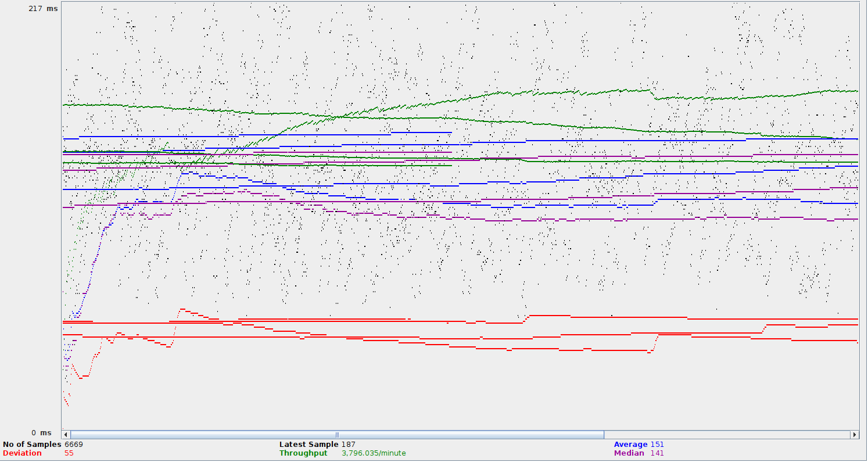Click the horizontal scrollbar thumb
Viewport: 868px width, 462px height.
click(x=337, y=435)
